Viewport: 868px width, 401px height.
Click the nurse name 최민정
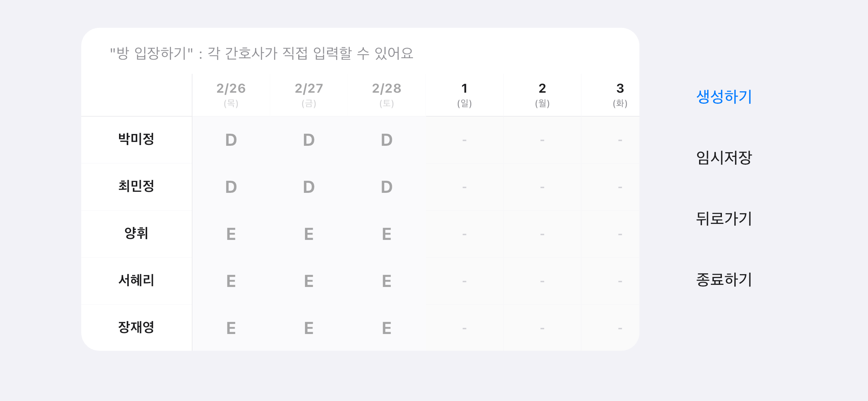[x=136, y=187]
